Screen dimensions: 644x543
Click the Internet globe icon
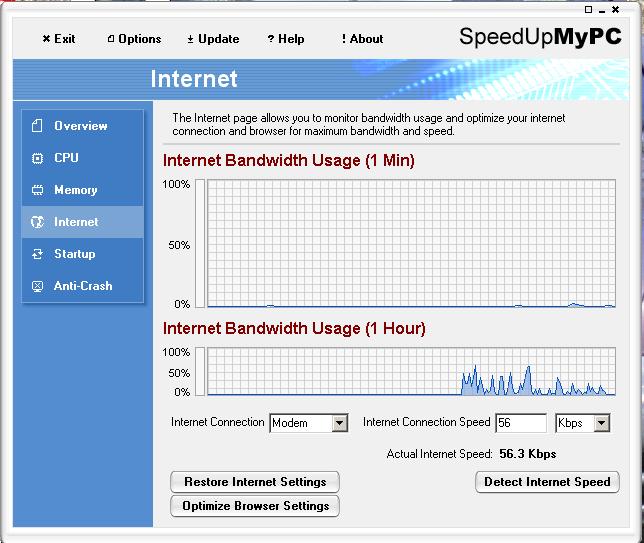(37, 222)
